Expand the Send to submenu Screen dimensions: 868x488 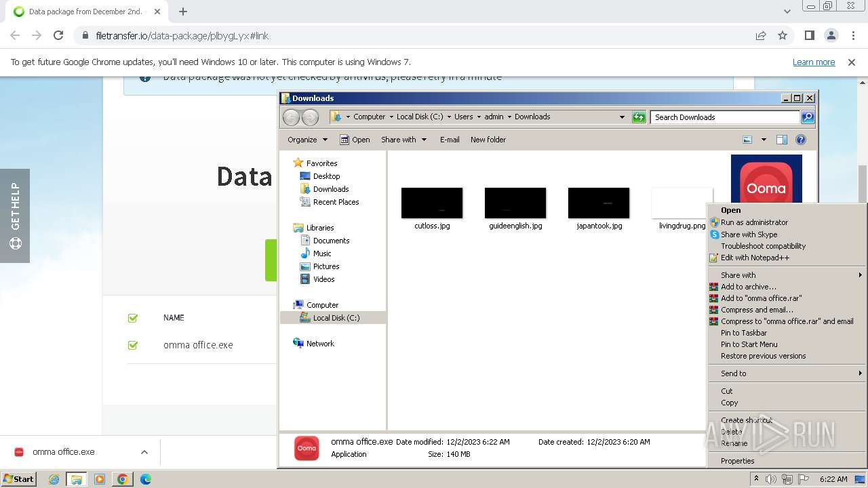[x=787, y=373]
